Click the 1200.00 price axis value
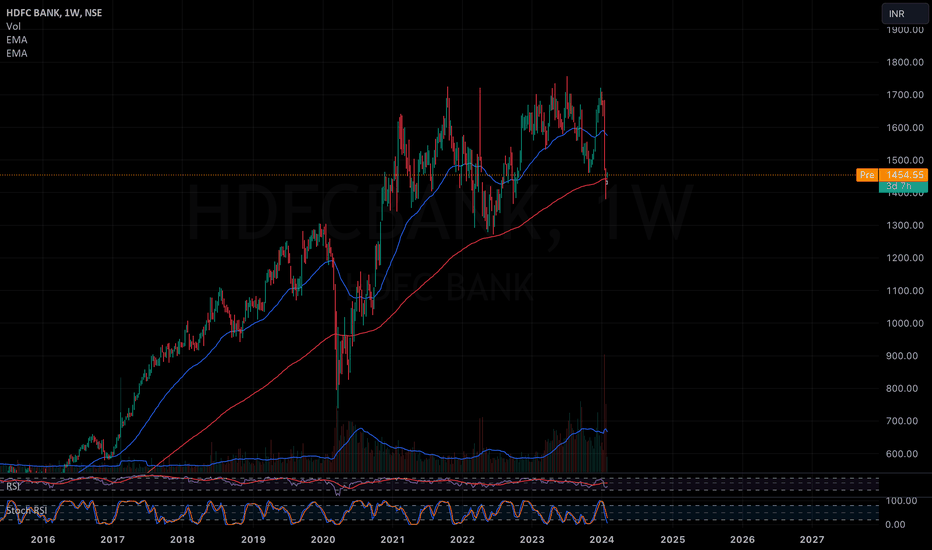Image resolution: width=932 pixels, height=550 pixels. click(905, 258)
